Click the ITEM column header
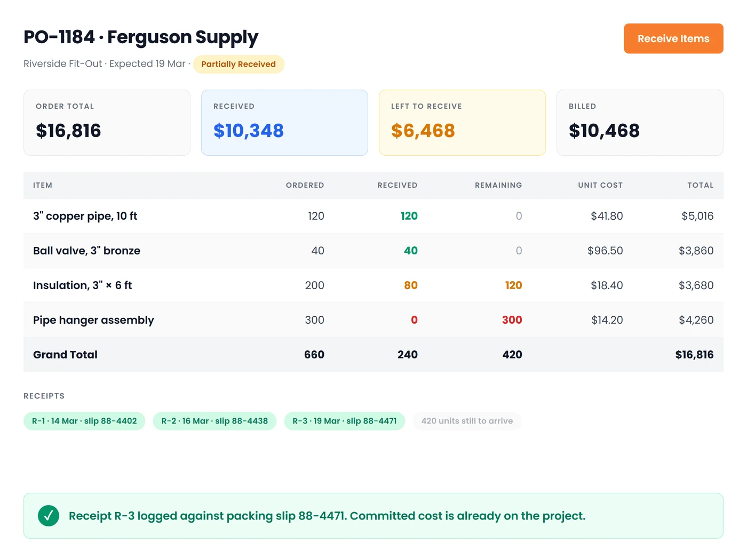Viewport: 747px width, 560px height. (43, 185)
